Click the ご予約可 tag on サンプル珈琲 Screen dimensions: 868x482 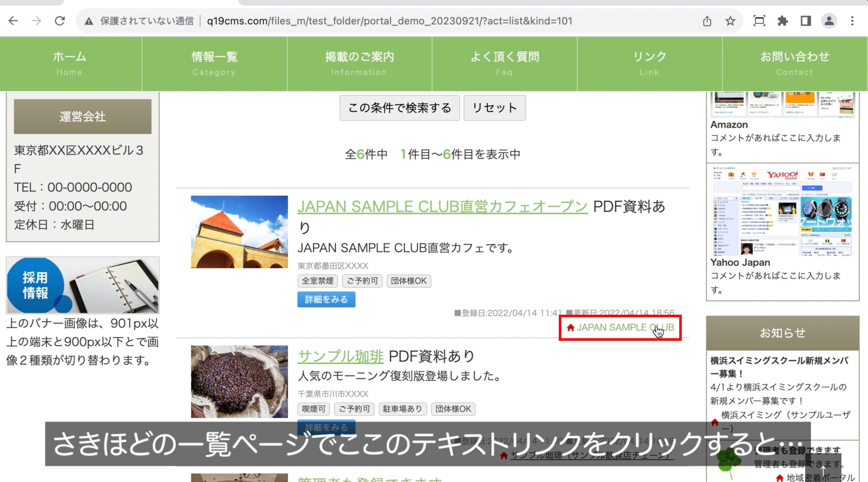point(354,409)
